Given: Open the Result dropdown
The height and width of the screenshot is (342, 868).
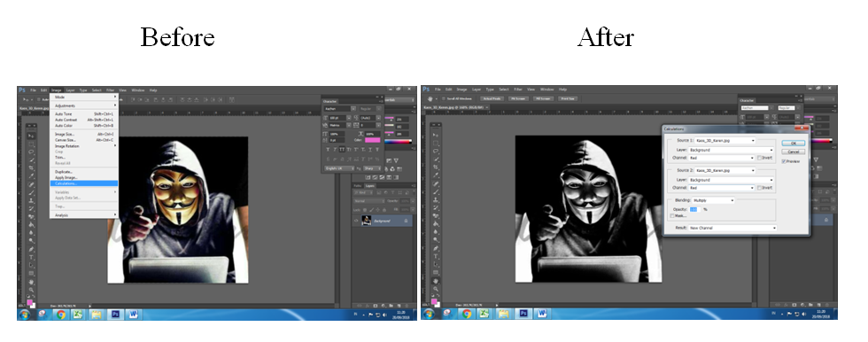Looking at the screenshot, I should click(x=732, y=228).
